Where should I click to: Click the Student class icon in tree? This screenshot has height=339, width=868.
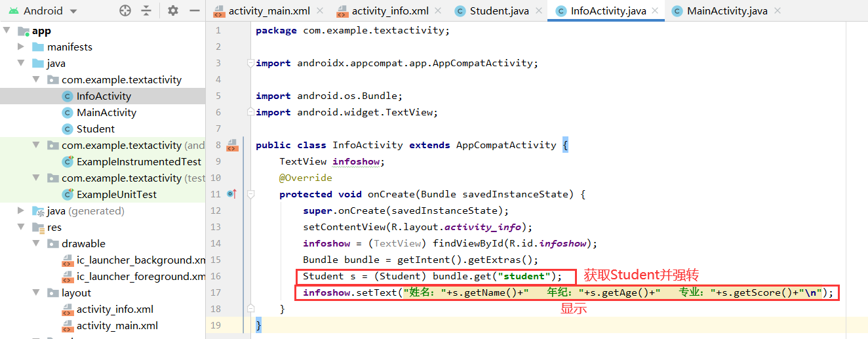click(67, 129)
